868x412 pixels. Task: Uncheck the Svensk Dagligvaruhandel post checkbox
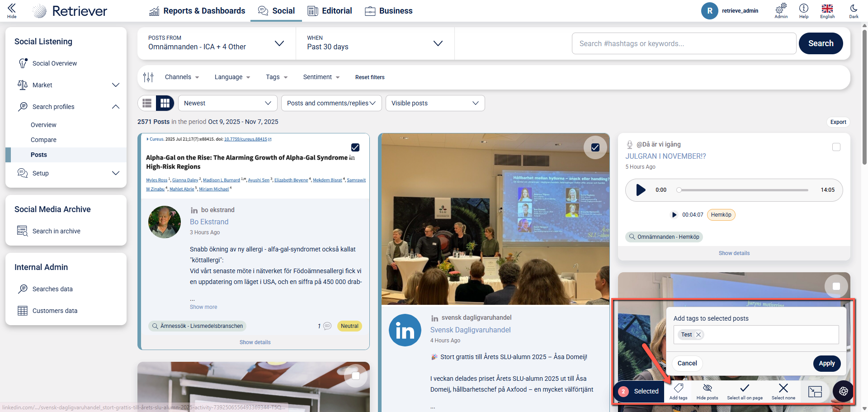(595, 147)
